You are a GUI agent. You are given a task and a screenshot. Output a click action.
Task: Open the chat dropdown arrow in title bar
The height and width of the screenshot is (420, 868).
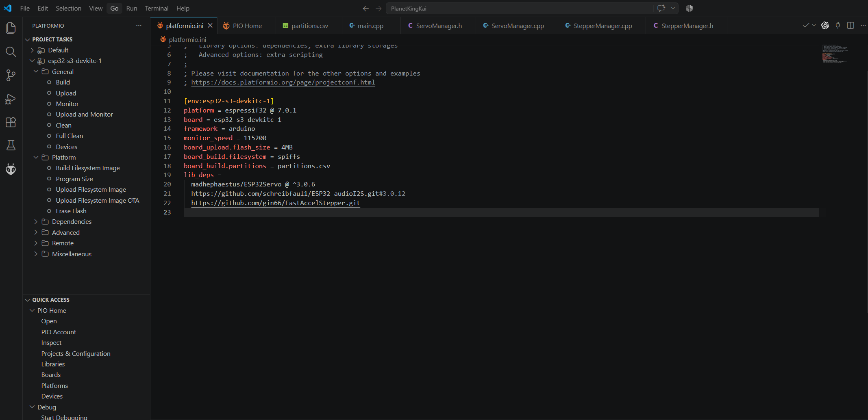pos(673,8)
